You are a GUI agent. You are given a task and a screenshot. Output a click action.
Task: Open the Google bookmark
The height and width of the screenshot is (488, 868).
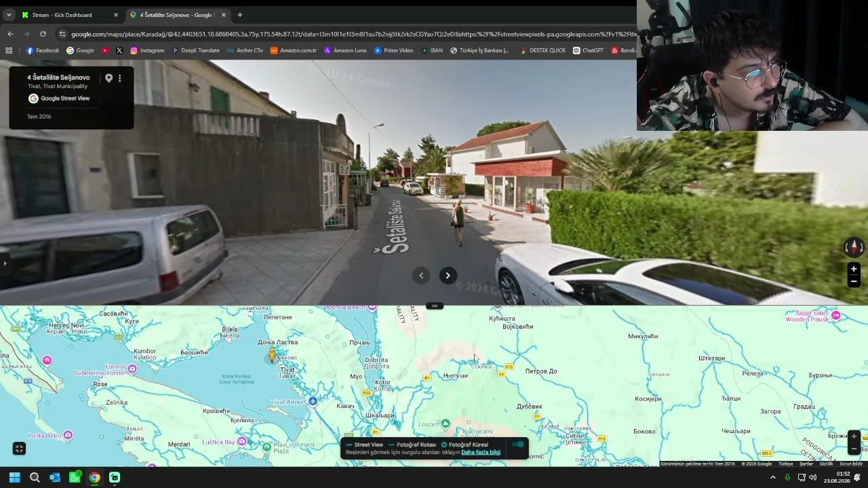pyautogui.click(x=80, y=50)
